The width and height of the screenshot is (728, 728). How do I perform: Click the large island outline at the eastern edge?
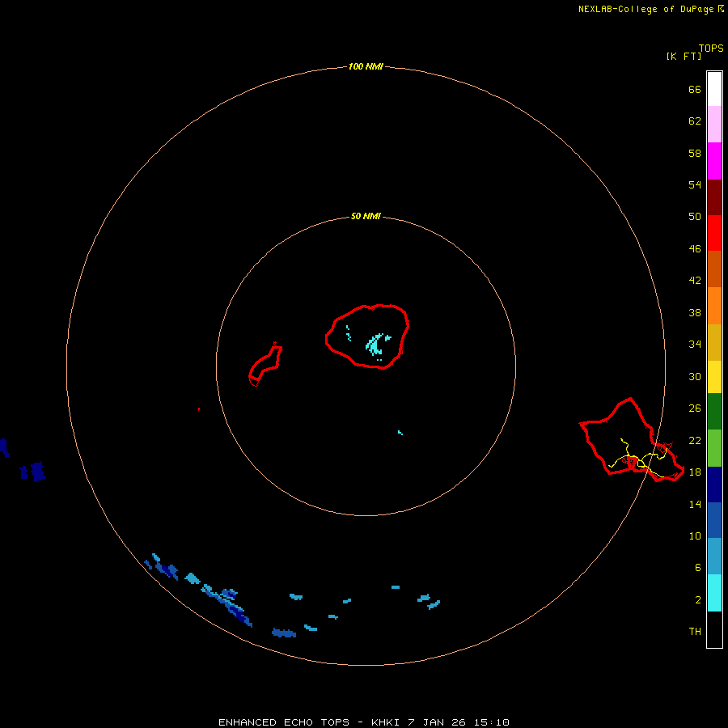(632, 440)
